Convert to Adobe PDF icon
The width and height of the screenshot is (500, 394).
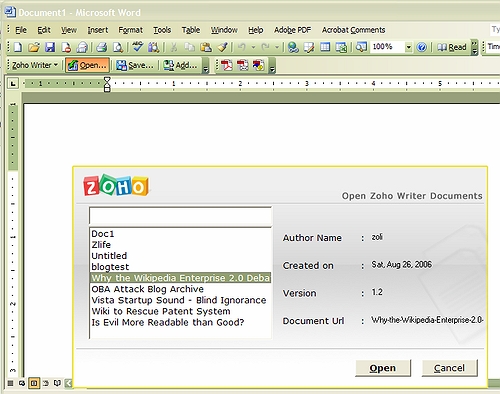[227, 65]
